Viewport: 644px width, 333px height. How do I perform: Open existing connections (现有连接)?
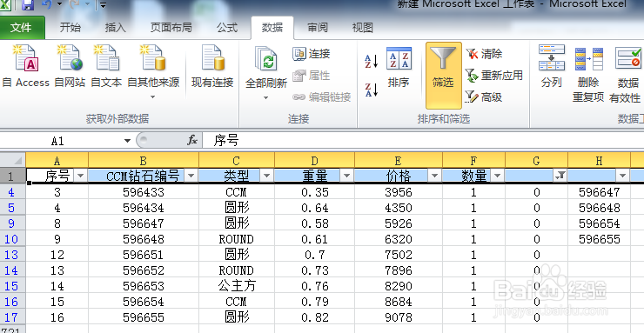(212, 65)
